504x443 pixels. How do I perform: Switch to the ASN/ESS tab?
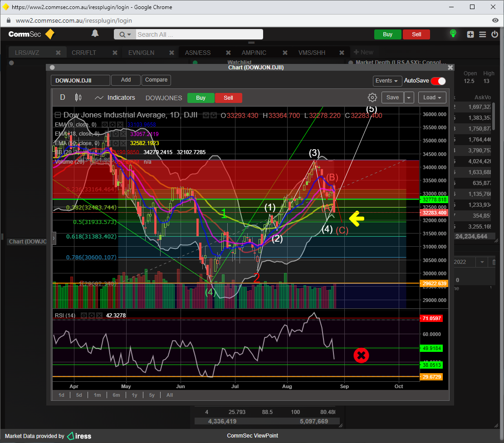tap(198, 53)
